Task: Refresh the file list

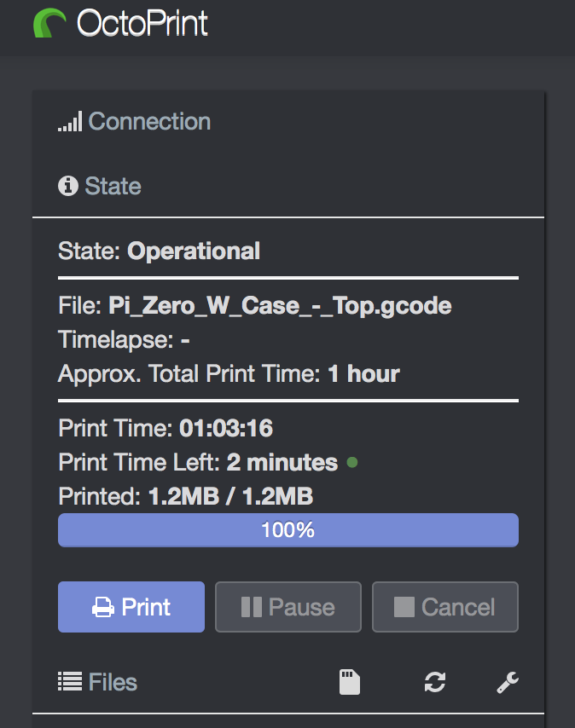Action: tap(435, 682)
